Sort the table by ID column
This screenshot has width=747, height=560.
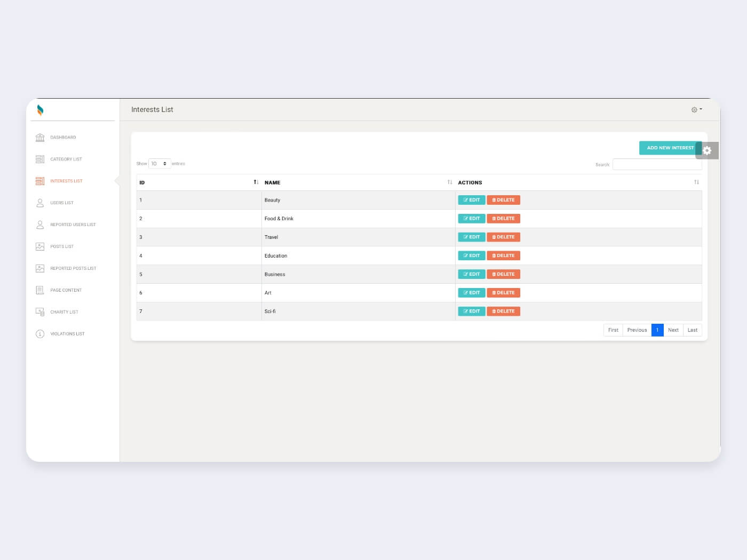point(256,182)
